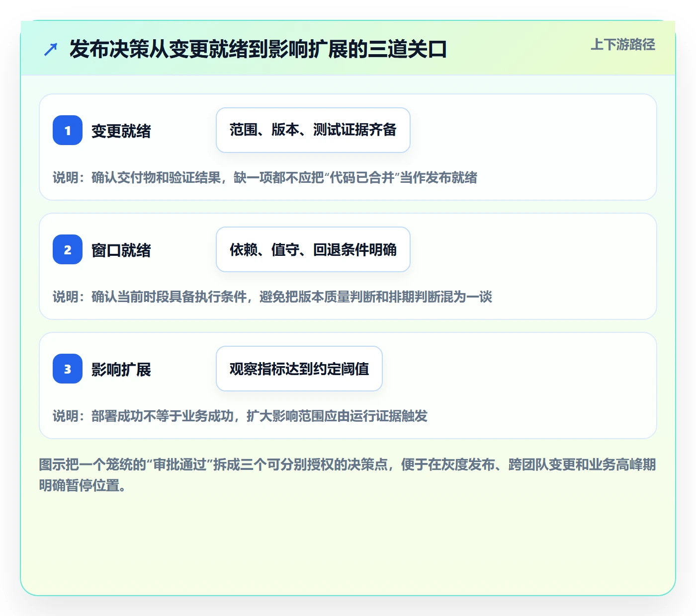Select the step 1 number badge
The height and width of the screenshot is (616, 696).
click(x=68, y=130)
